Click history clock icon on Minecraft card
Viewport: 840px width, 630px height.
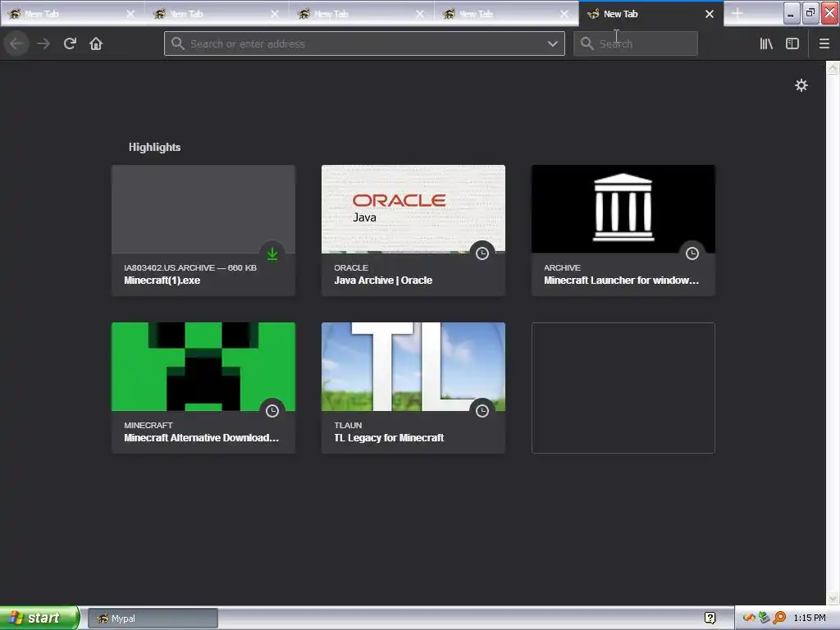[272, 411]
